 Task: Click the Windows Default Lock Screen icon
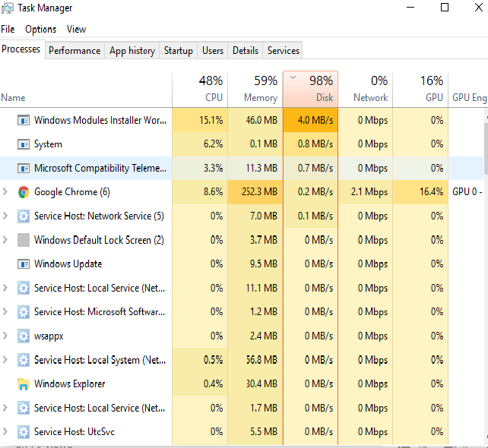tap(23, 240)
